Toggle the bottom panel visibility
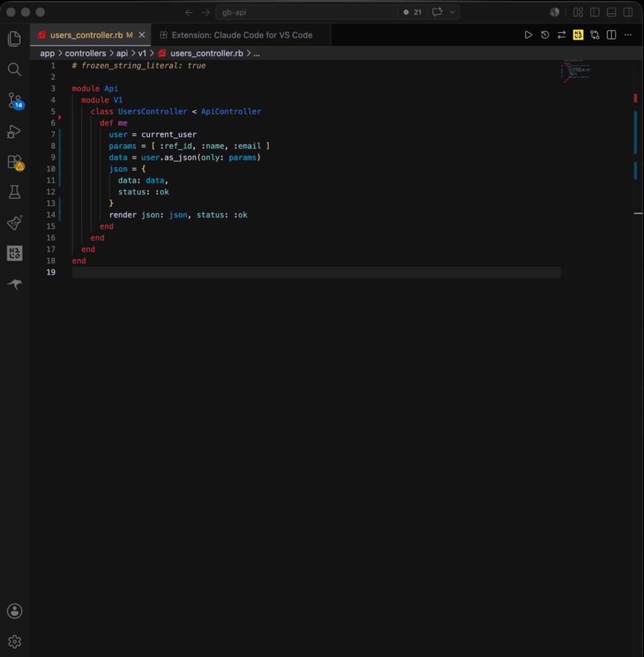Image resolution: width=644 pixels, height=657 pixels. pyautogui.click(x=611, y=12)
